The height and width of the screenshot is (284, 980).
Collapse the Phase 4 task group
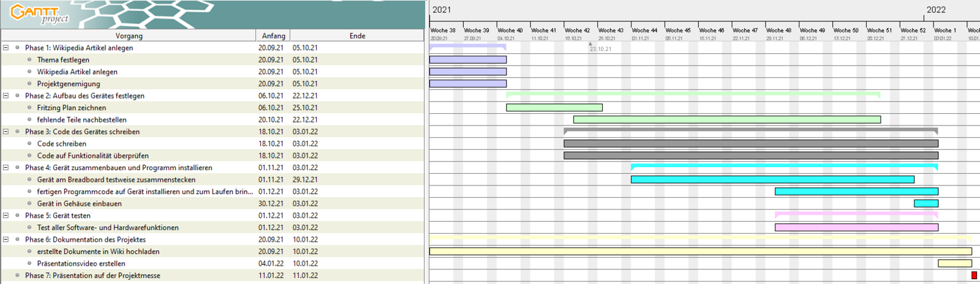[x=6, y=168]
